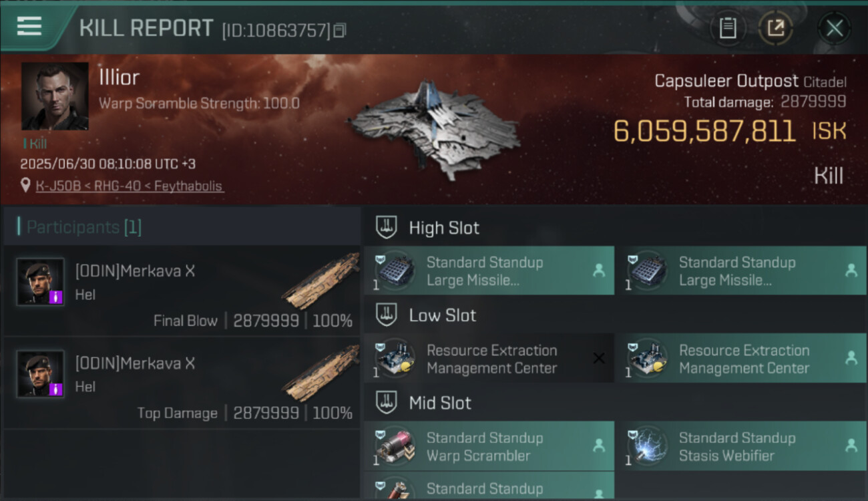Open Merkava X portrait in Final Blow row

41,282
